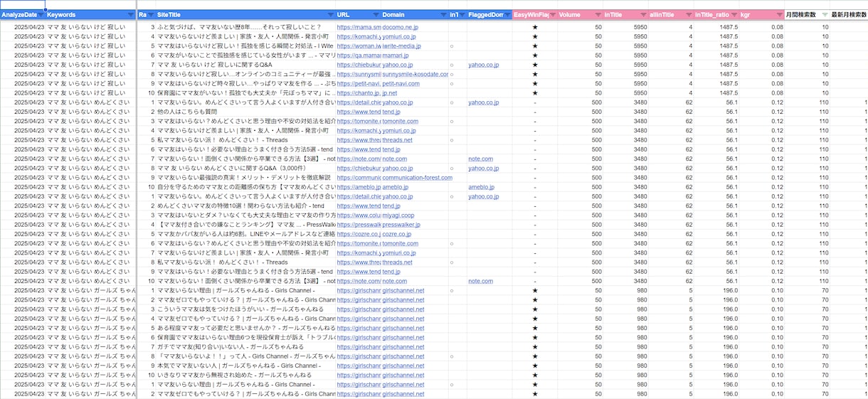Select the title cell starting '【ママ友付き合いでの嫌なことランキング】'
The width and height of the screenshot is (868, 399).
[x=245, y=225]
